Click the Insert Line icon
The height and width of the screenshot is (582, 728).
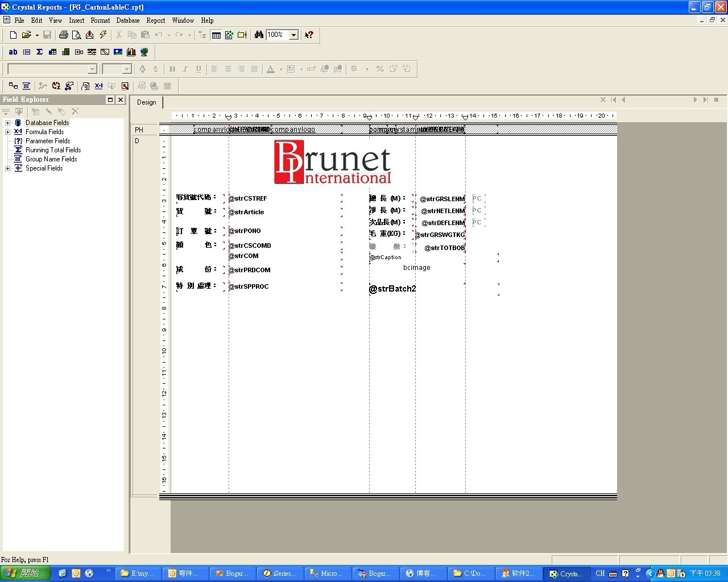coord(92,52)
